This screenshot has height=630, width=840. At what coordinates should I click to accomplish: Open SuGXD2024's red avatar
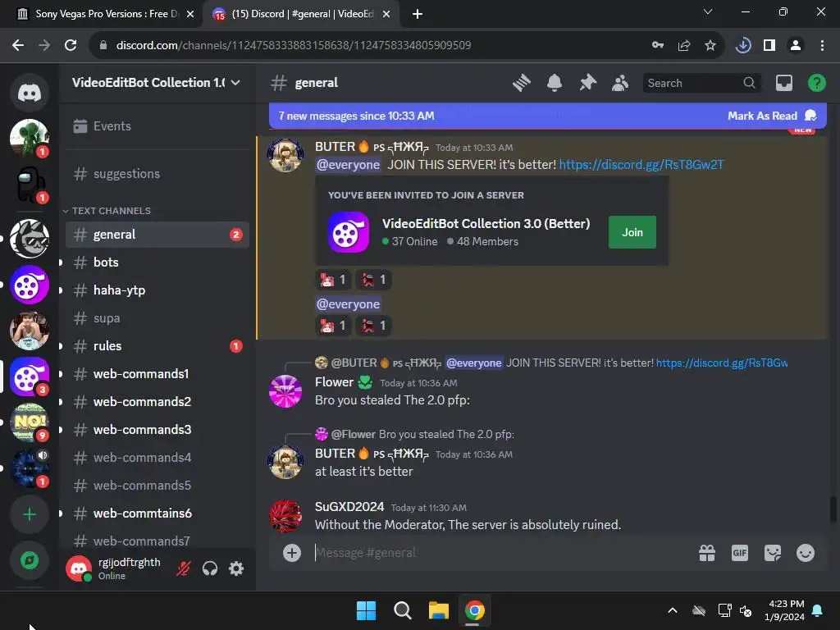pos(285,516)
